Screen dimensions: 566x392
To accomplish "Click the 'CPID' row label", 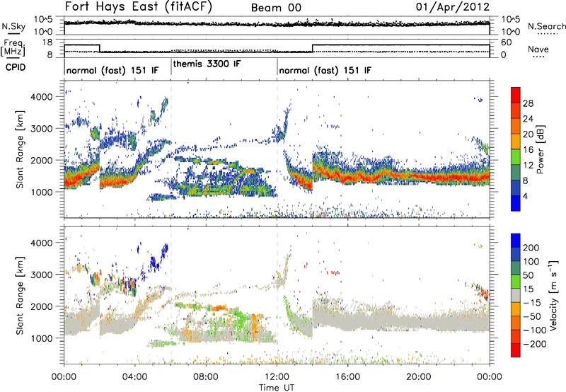I will pos(16,67).
